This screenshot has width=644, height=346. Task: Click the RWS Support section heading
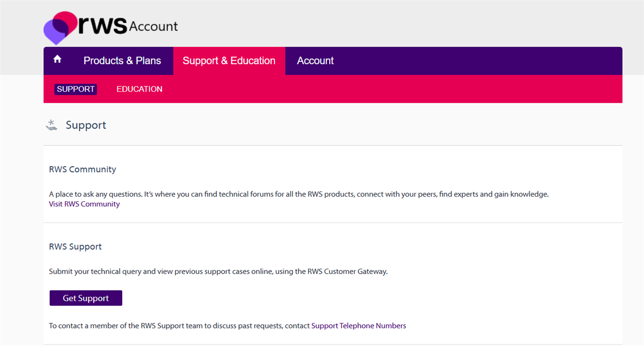75,247
